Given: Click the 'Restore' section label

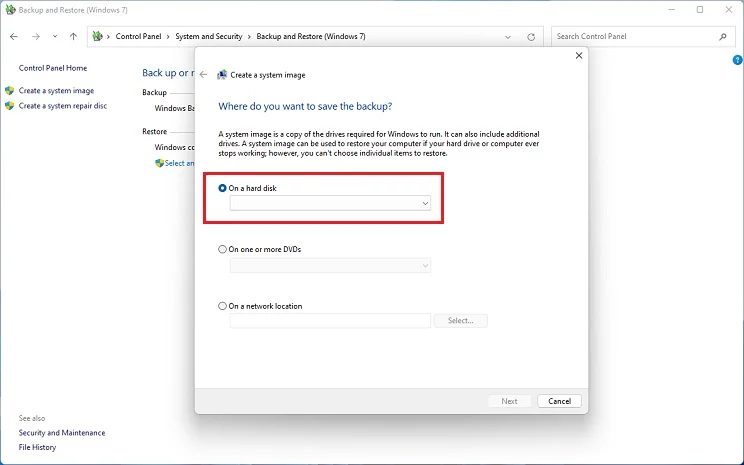Looking at the screenshot, I should (x=155, y=131).
